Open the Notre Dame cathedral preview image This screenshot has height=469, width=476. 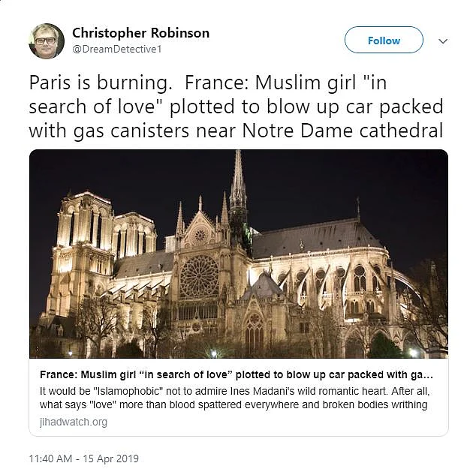[x=239, y=254]
